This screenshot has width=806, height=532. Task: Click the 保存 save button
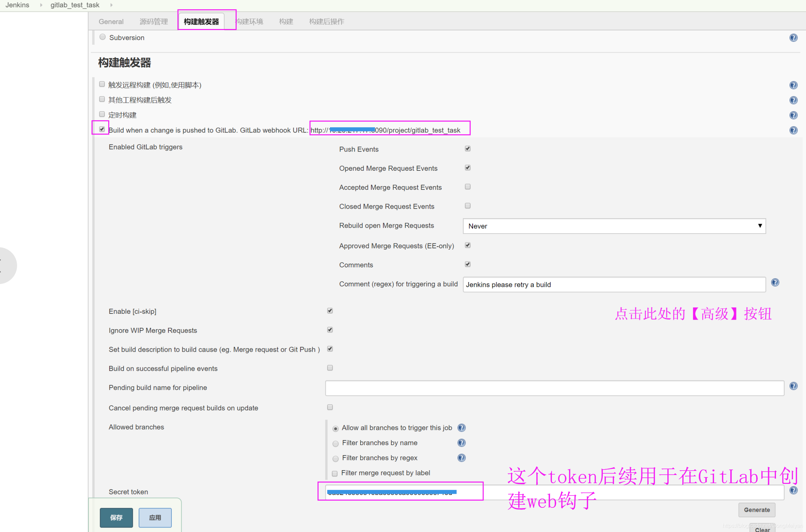[116, 518]
